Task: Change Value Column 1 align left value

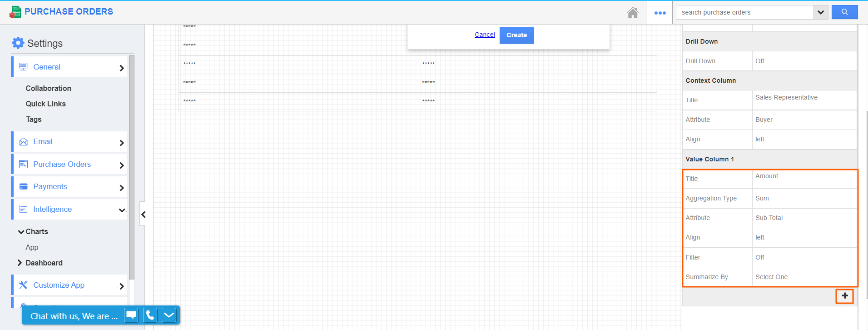Action: 804,237
